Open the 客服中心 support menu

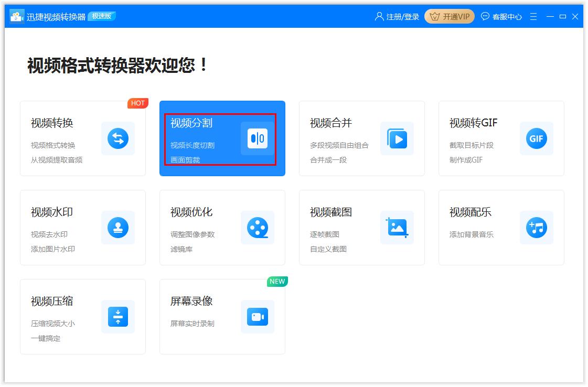503,16
